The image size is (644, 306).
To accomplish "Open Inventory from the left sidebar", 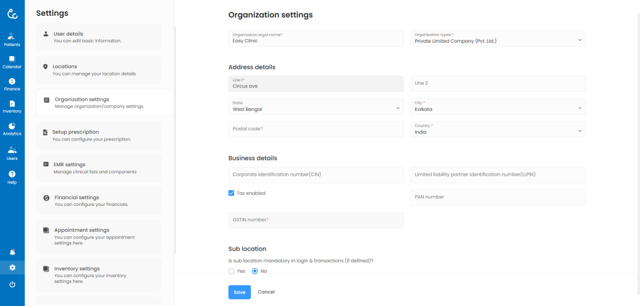I will (12, 106).
